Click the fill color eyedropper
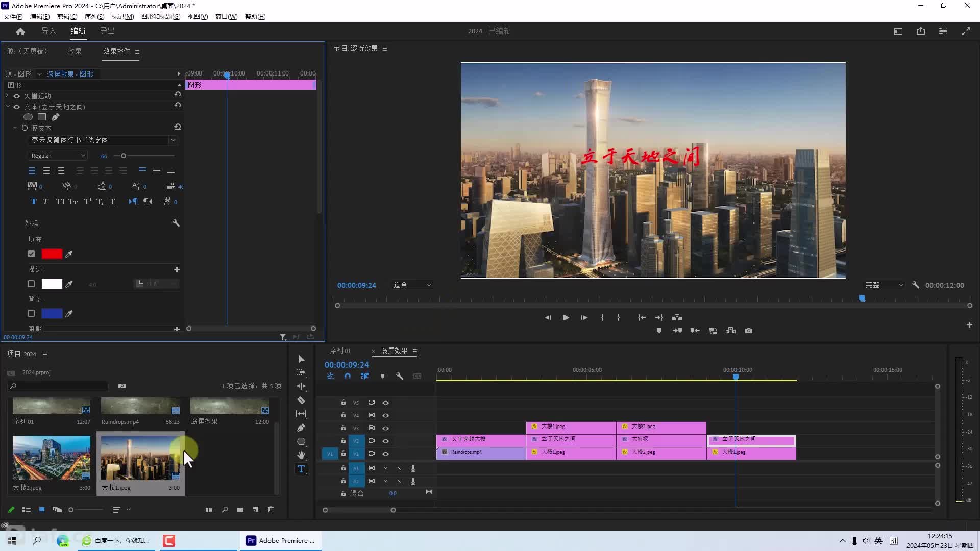This screenshot has height=551, width=980. coord(69,254)
